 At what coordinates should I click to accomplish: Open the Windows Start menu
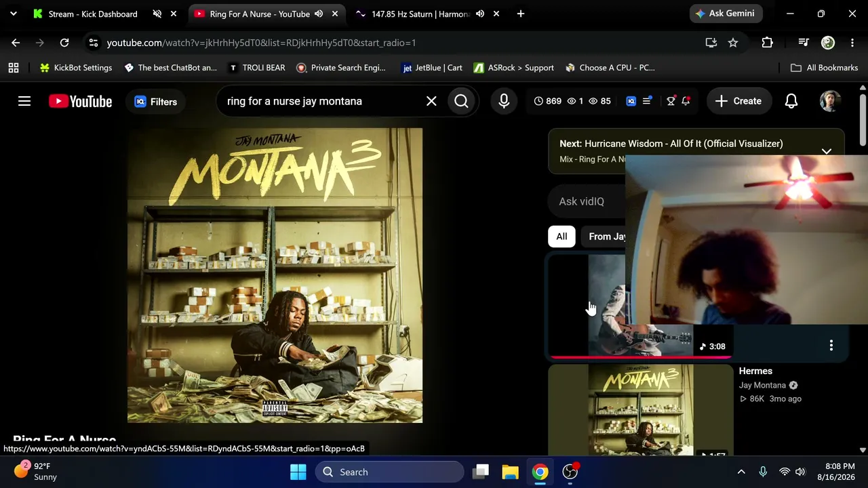[x=298, y=472]
